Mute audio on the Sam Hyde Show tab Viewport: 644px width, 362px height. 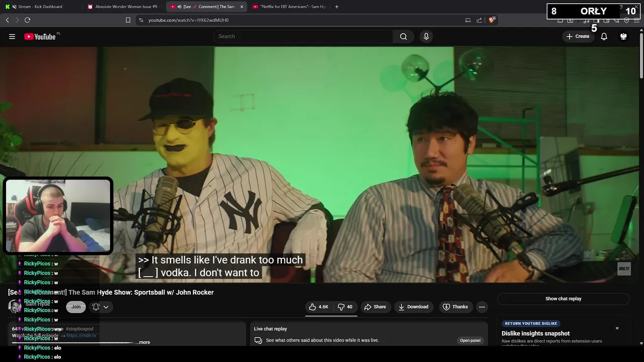pyautogui.click(x=180, y=7)
